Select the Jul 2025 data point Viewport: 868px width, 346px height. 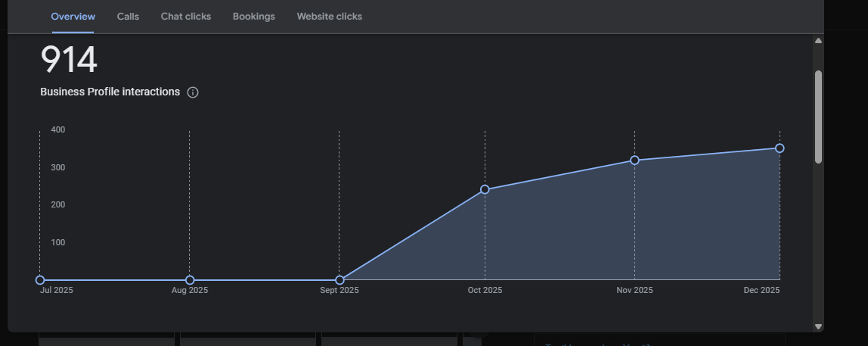coord(40,280)
